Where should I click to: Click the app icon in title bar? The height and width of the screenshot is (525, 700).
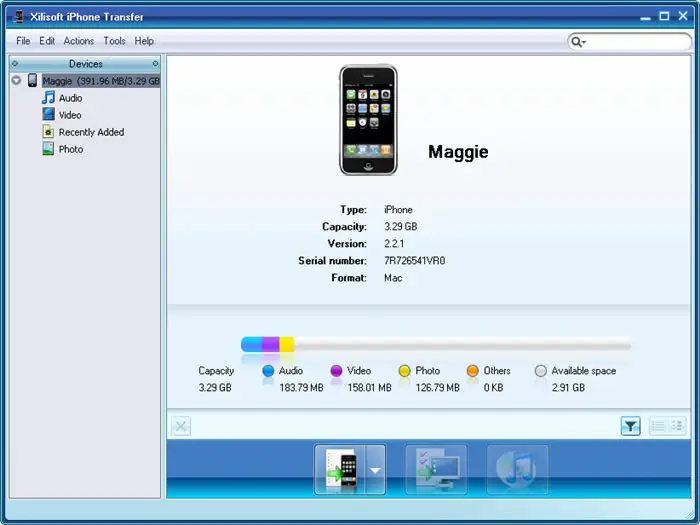19,17
